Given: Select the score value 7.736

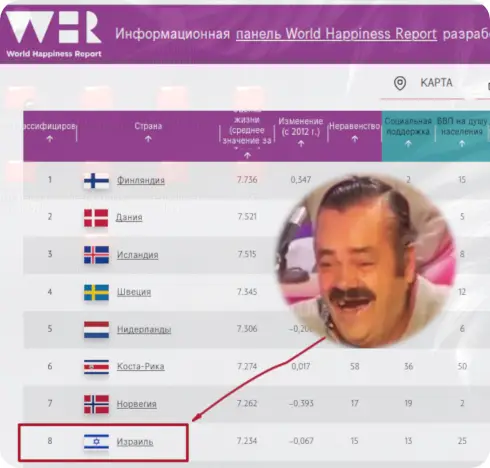Looking at the screenshot, I should [247, 180].
